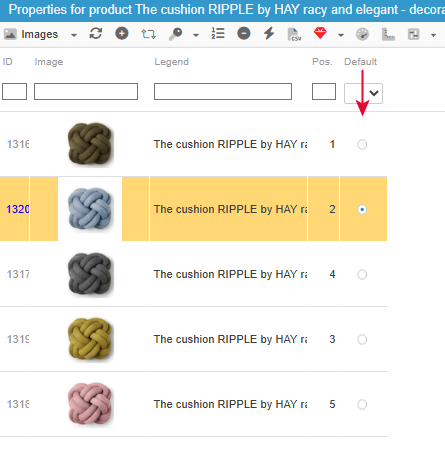This screenshot has height=453, width=445.
Task: Click the chart axis toolbar icon
Action: pyautogui.click(x=388, y=34)
